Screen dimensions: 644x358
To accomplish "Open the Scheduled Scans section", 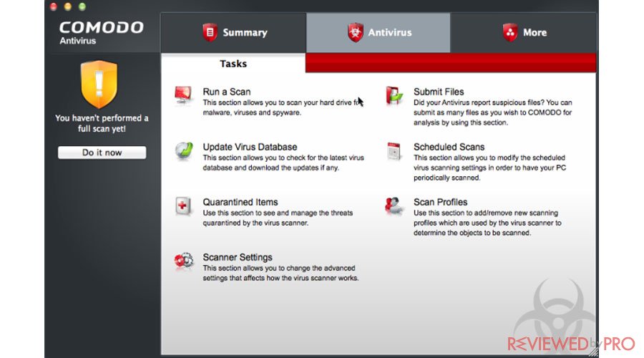I will tap(449, 147).
